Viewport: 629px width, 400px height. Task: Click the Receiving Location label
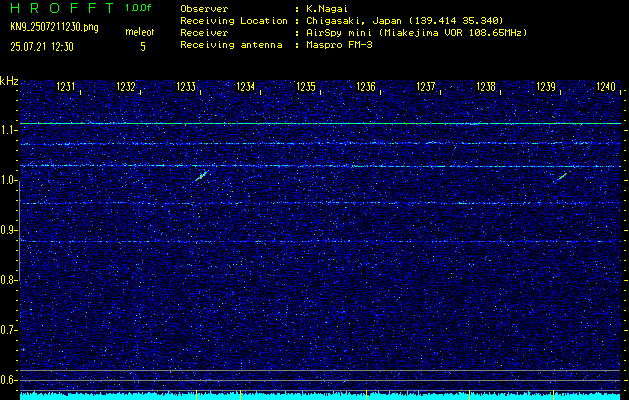pyautogui.click(x=234, y=20)
